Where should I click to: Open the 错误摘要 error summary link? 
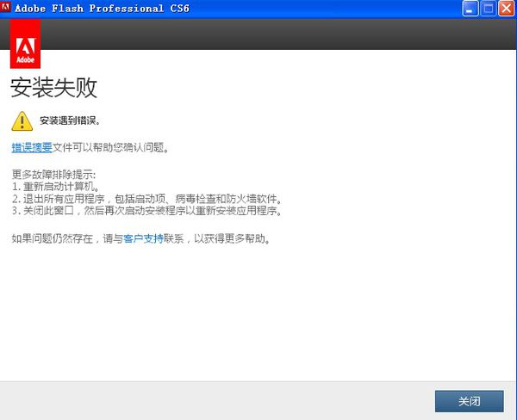click(x=32, y=147)
